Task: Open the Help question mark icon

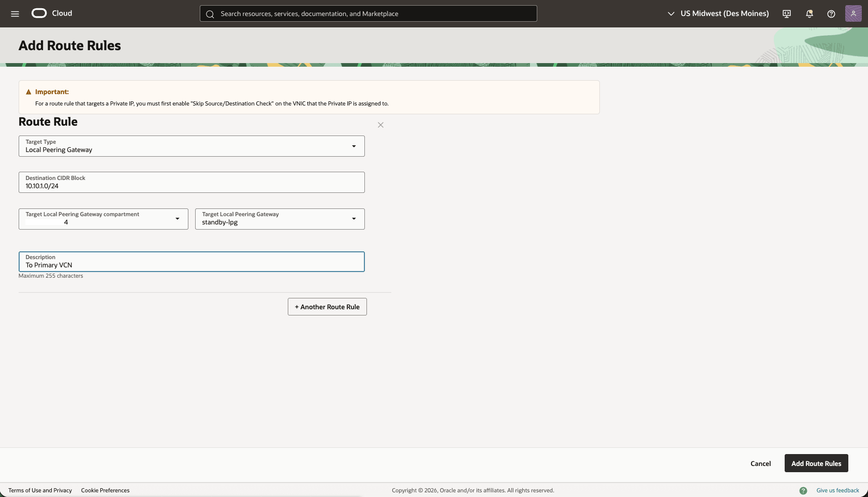Action: tap(831, 13)
